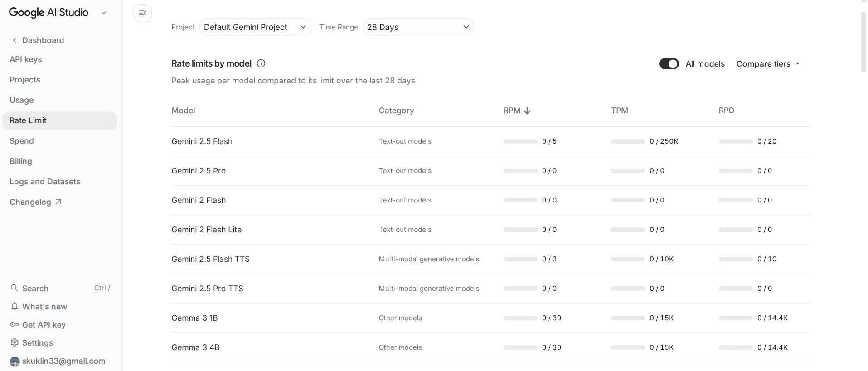868x371 pixels.
Task: Go back to Dashboard
Action: (43, 40)
